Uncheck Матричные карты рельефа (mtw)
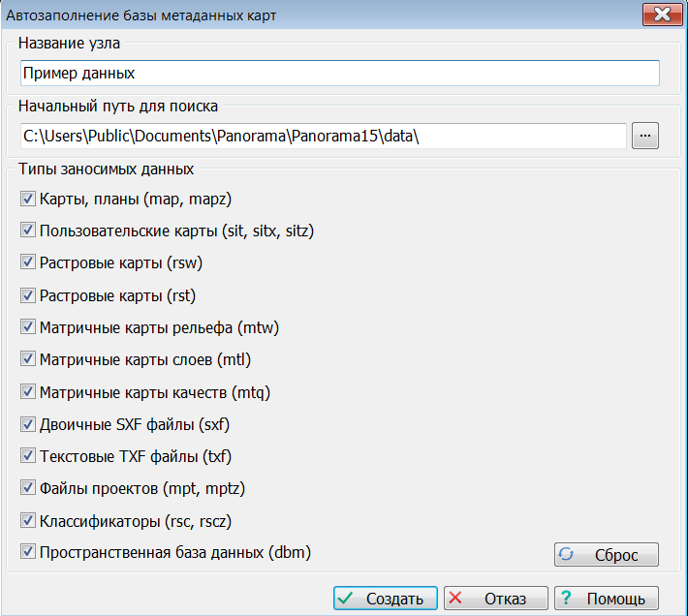The width and height of the screenshot is (688, 616). click(27, 327)
